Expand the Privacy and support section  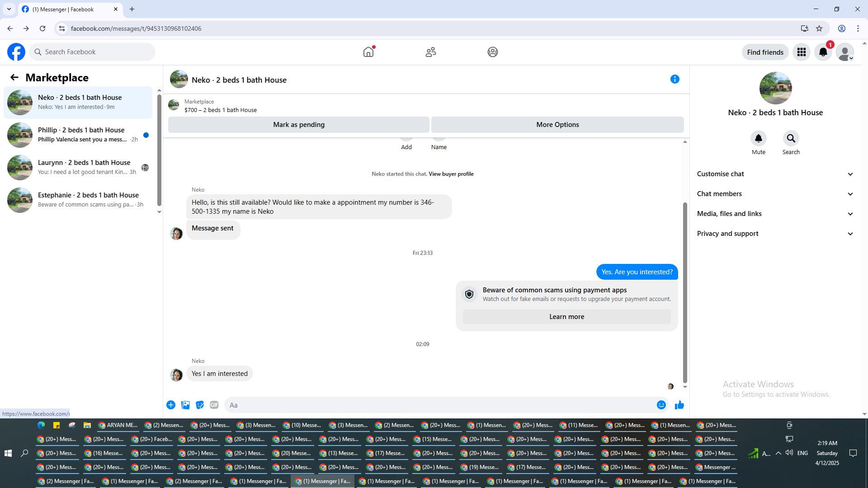[x=775, y=234]
